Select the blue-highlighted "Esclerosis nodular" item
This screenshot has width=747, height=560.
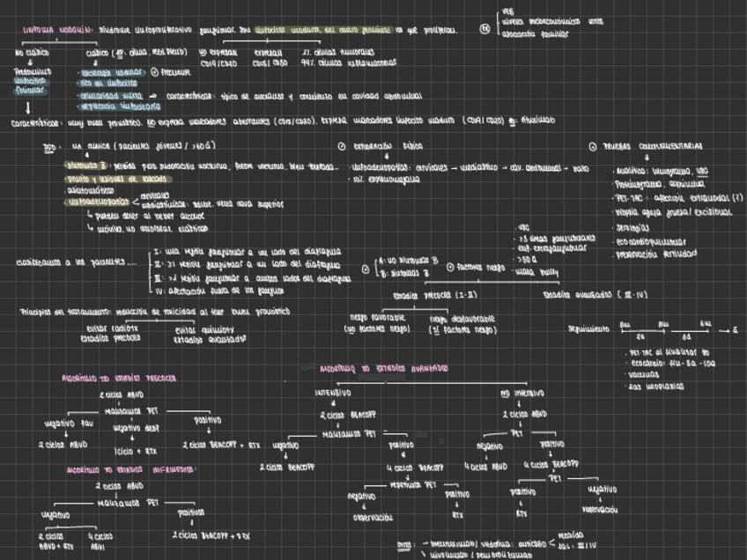pos(111,75)
